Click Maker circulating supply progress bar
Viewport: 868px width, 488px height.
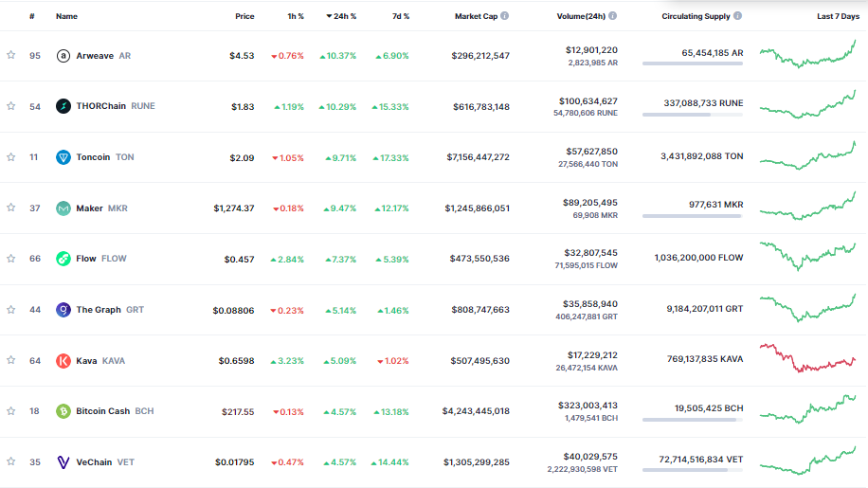(693, 216)
